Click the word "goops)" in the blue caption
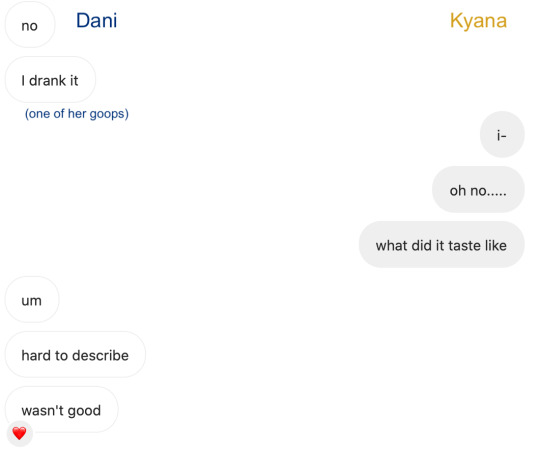Image resolution: width=540 pixels, height=450 pixels. pyautogui.click(x=109, y=114)
